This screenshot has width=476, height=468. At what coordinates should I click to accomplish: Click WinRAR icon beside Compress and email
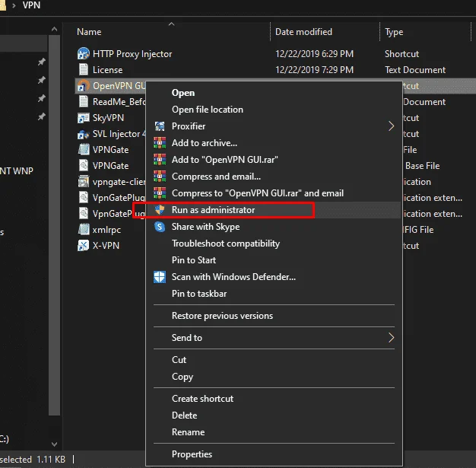(160, 177)
